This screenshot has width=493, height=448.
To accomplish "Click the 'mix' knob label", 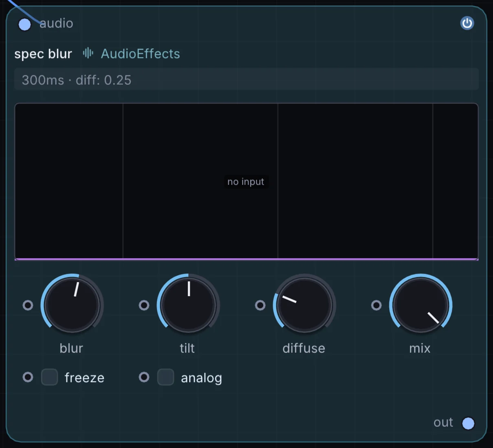I will (420, 348).
